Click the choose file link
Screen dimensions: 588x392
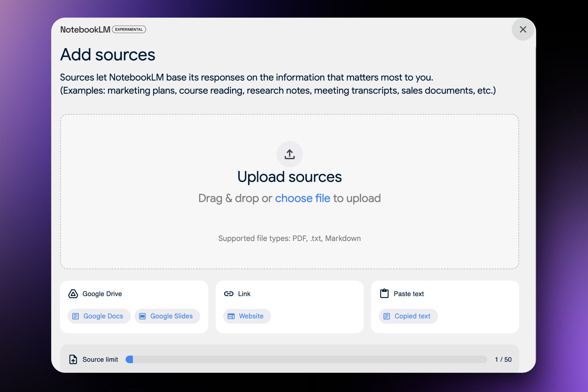click(x=302, y=198)
